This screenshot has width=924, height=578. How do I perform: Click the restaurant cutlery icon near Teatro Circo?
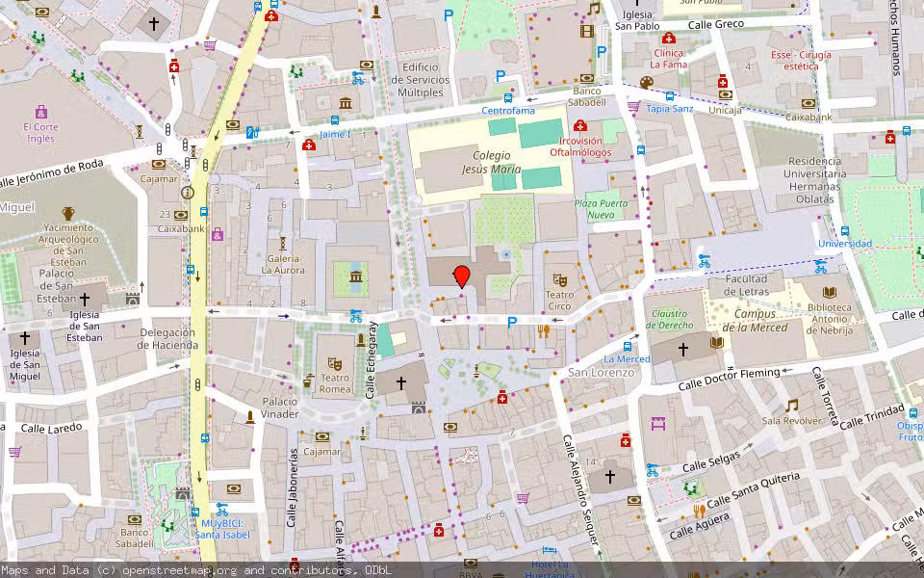[544, 331]
